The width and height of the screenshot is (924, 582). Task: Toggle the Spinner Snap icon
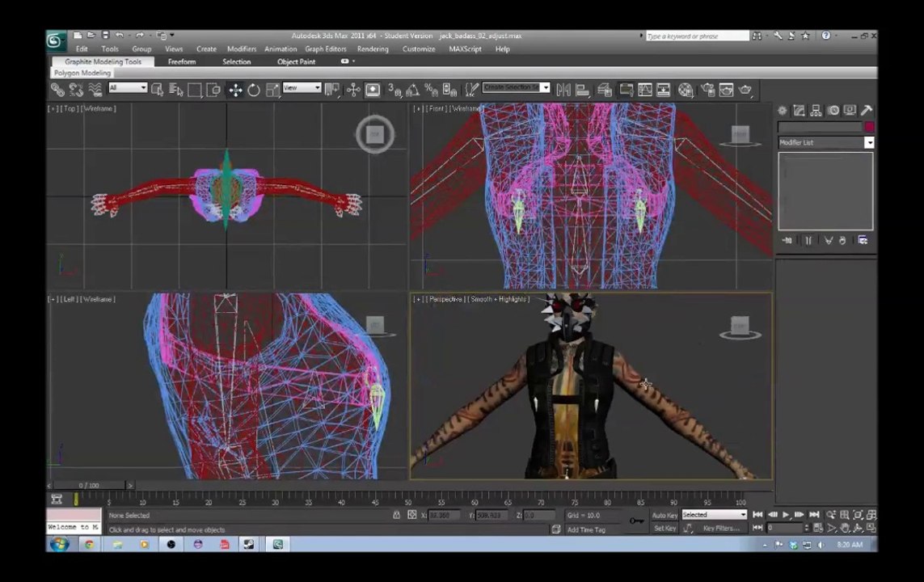click(x=450, y=90)
